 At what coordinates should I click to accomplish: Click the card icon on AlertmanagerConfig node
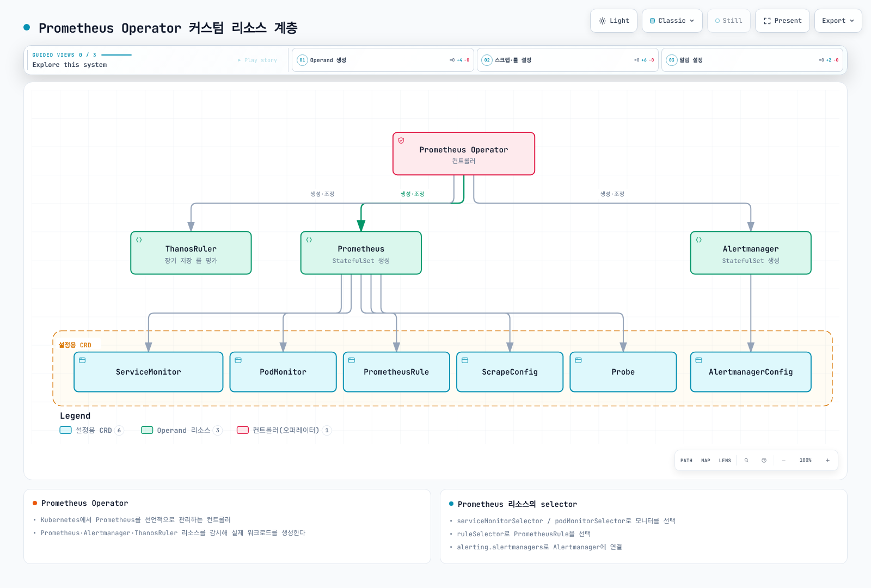pos(698,360)
